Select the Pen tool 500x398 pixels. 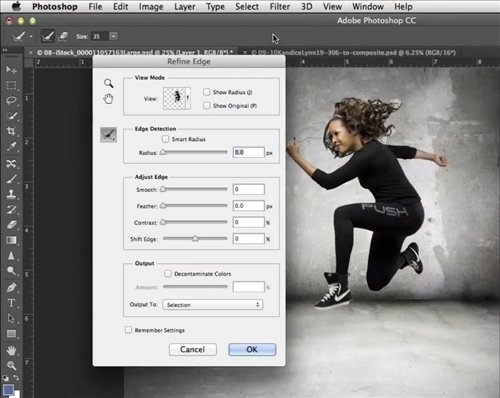pyautogui.click(x=11, y=287)
